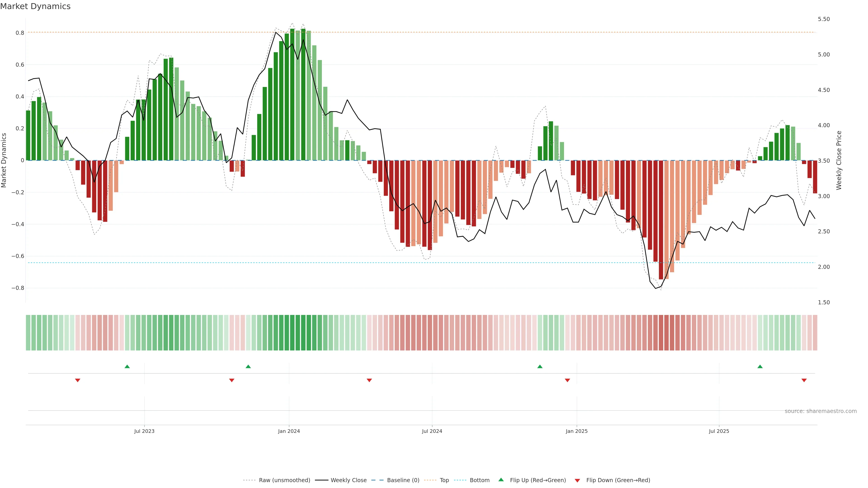The image size is (868, 488).
Task: Click the first red flip-down marker on the timeline
Action: tap(78, 380)
